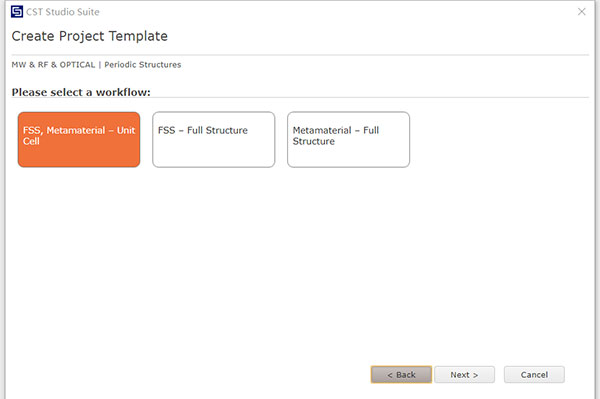
Task: Click the MW & RF & OPTICAL breadcrumb
Action: (x=53, y=65)
